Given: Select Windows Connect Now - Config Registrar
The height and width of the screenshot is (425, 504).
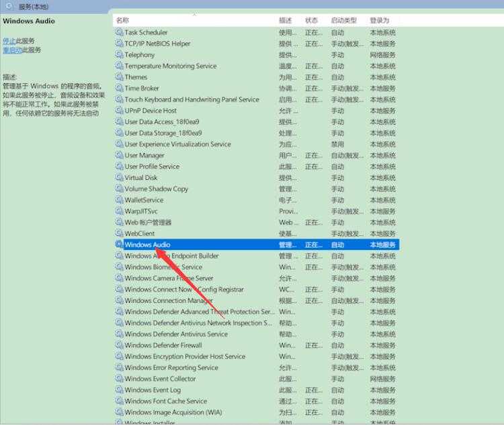Looking at the screenshot, I should pos(257,289).
